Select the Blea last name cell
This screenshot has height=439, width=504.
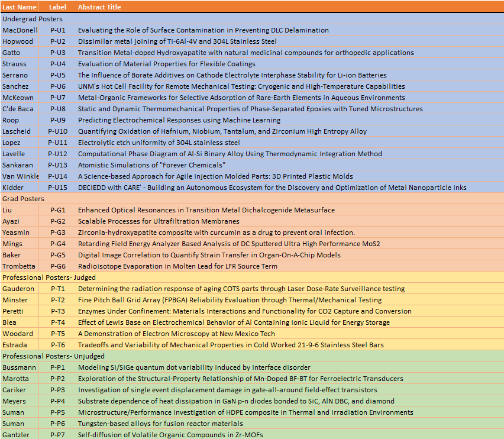click(x=20, y=322)
